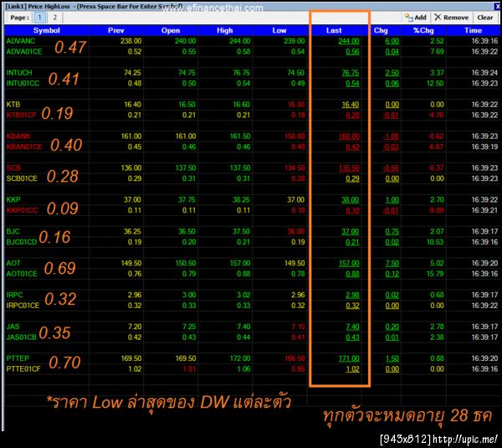This screenshot has height=448, width=502.
Task: Click ADVANC previous price 238.00
Action: tap(131, 41)
